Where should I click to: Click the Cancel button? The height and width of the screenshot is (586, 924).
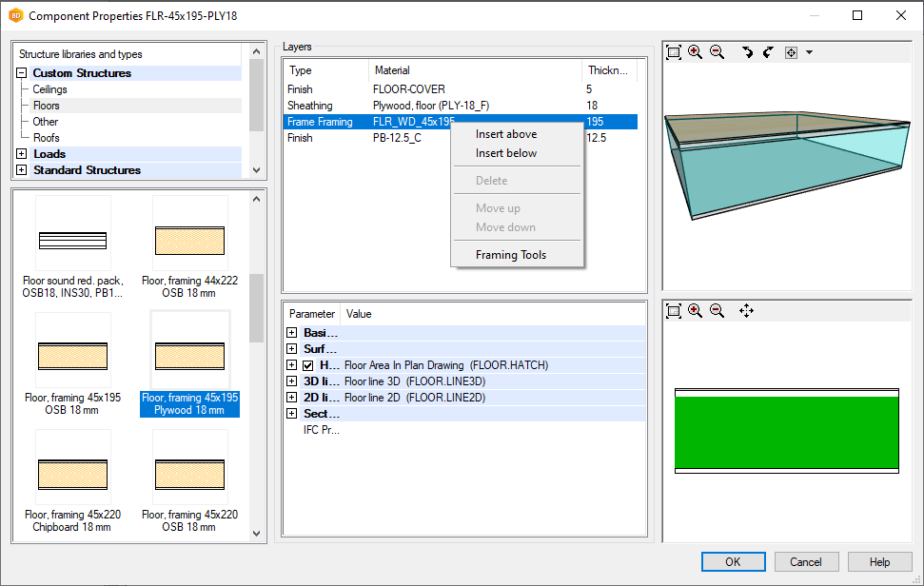[806, 562]
